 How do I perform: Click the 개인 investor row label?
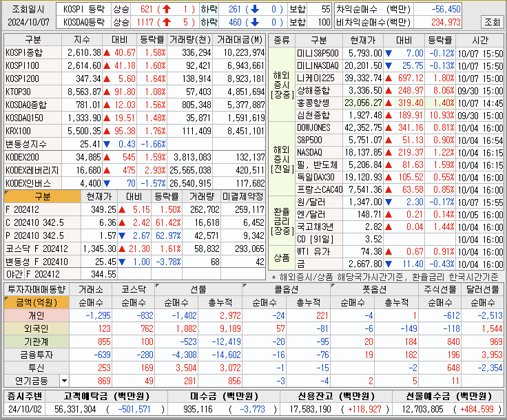coord(37,315)
